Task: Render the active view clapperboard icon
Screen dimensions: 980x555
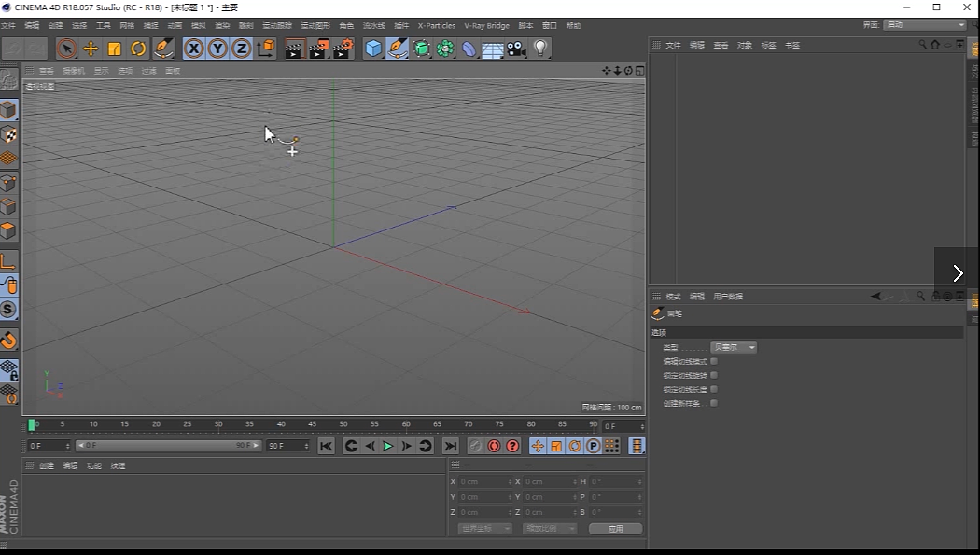Action: (294, 49)
